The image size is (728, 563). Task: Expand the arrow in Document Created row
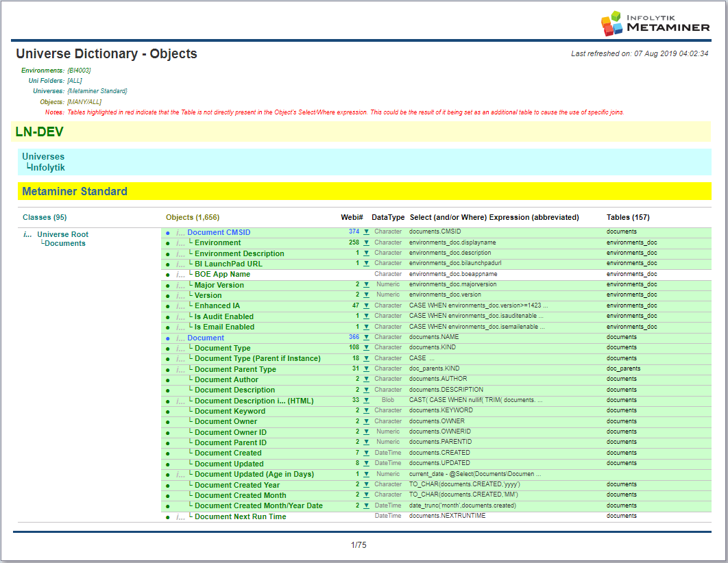(x=366, y=453)
